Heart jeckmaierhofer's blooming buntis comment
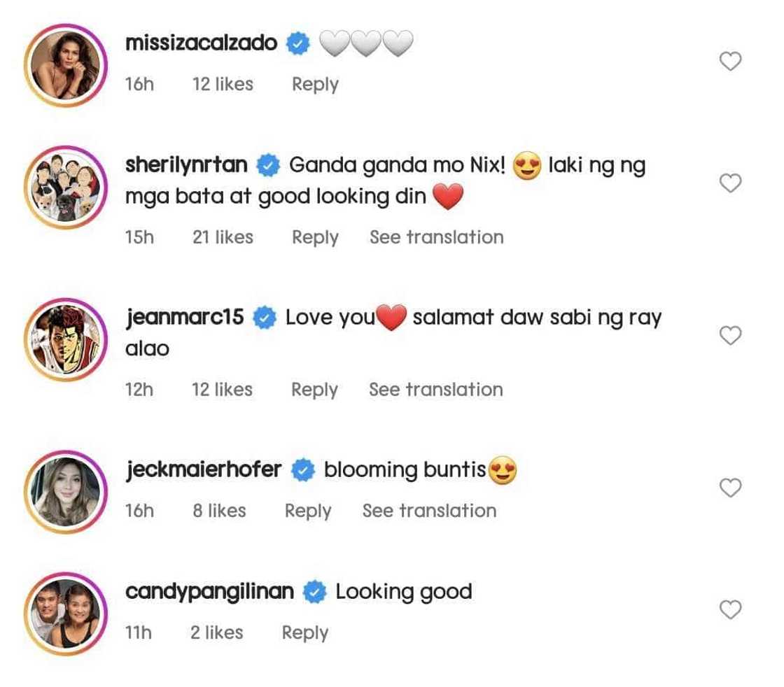The width and height of the screenshot is (784, 687). coord(730,488)
